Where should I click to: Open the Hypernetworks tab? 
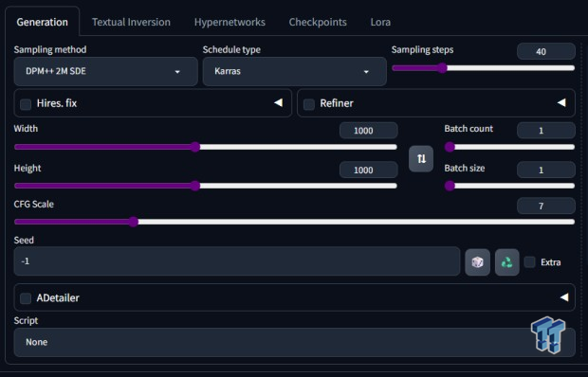(x=230, y=22)
